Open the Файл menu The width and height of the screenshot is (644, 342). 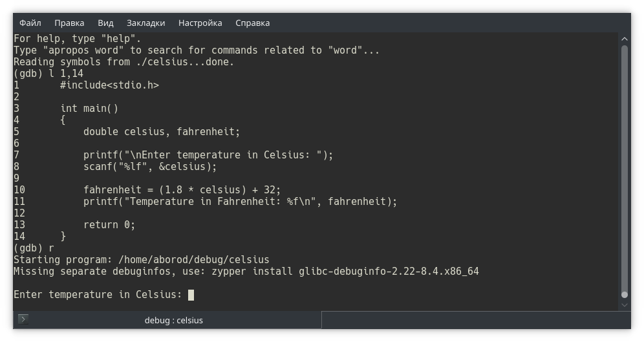coord(30,23)
